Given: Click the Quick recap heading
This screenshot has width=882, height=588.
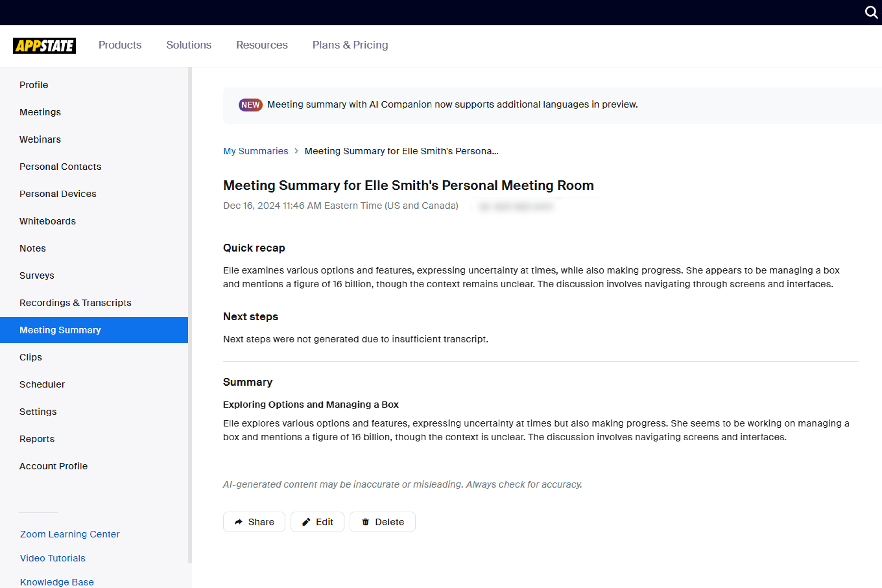Looking at the screenshot, I should (254, 248).
